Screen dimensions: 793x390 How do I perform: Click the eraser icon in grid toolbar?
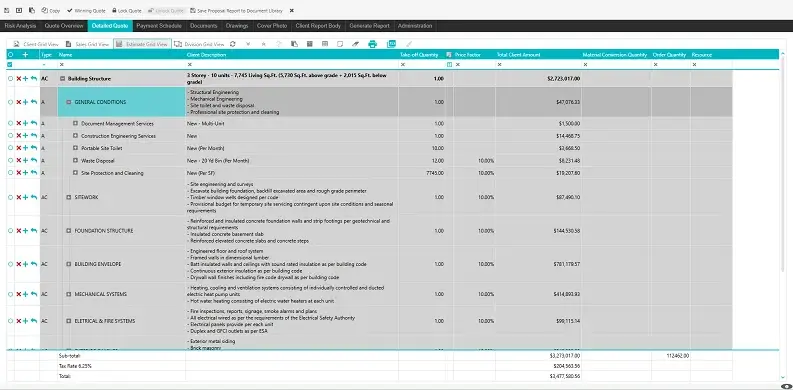(356, 44)
